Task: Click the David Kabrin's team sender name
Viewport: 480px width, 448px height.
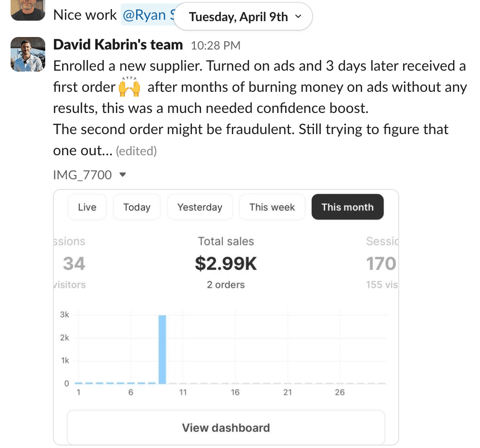Action: coord(118,45)
